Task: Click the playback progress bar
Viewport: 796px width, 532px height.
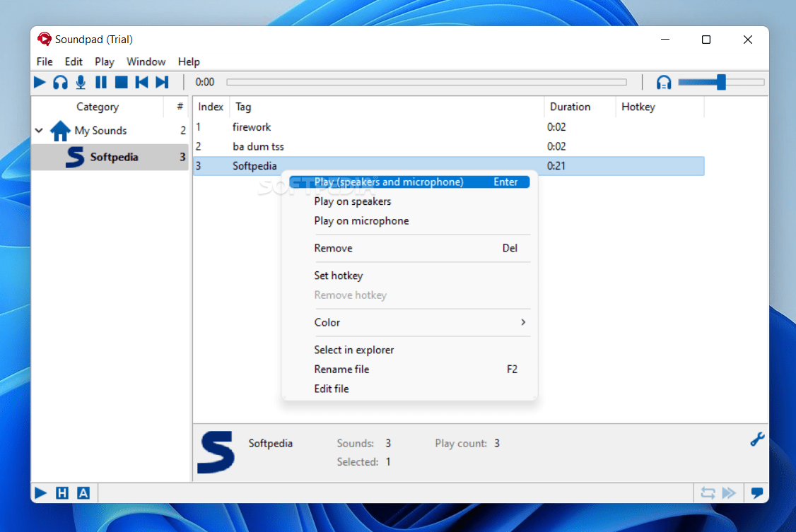Action: tap(426, 82)
